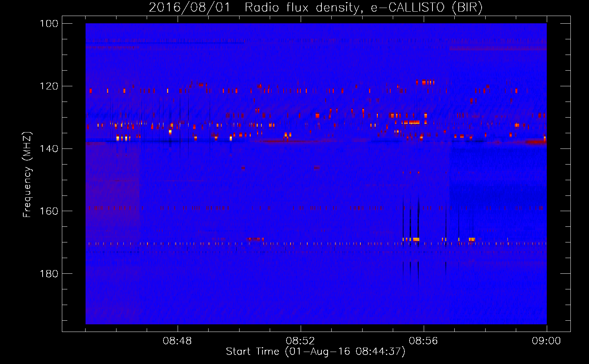Click the 08:48 time tick label
The width and height of the screenshot is (589, 364).
pyautogui.click(x=177, y=341)
